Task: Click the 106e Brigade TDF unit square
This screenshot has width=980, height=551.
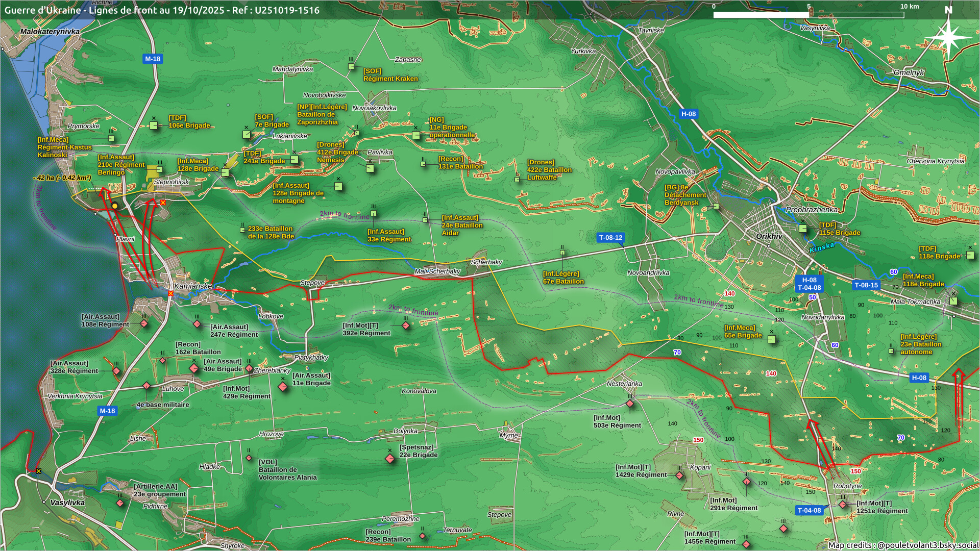Action: point(154,126)
